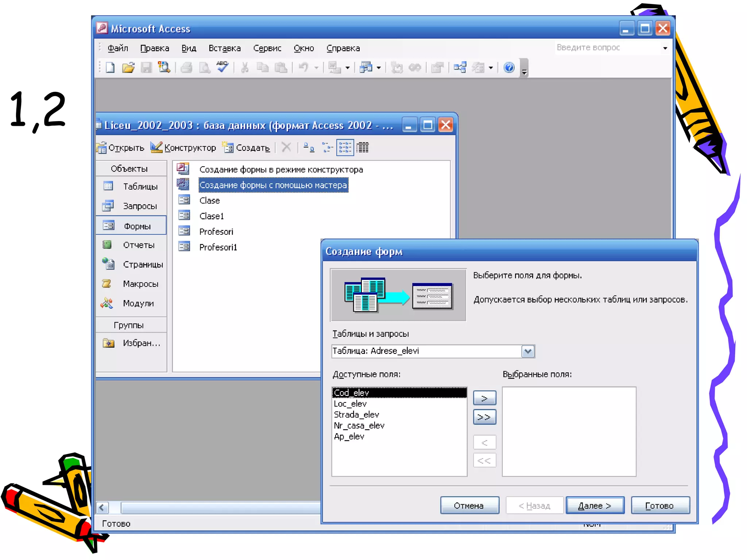The image size is (747, 560).
Task: Select the Запросы object icon
Action: click(x=108, y=206)
